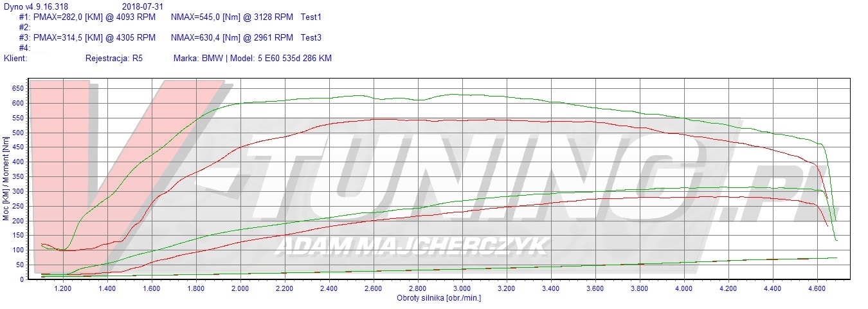Viewport: 868px width, 309px height.
Task: Click the 650 tick on the vertical axis
Action: coord(17,88)
